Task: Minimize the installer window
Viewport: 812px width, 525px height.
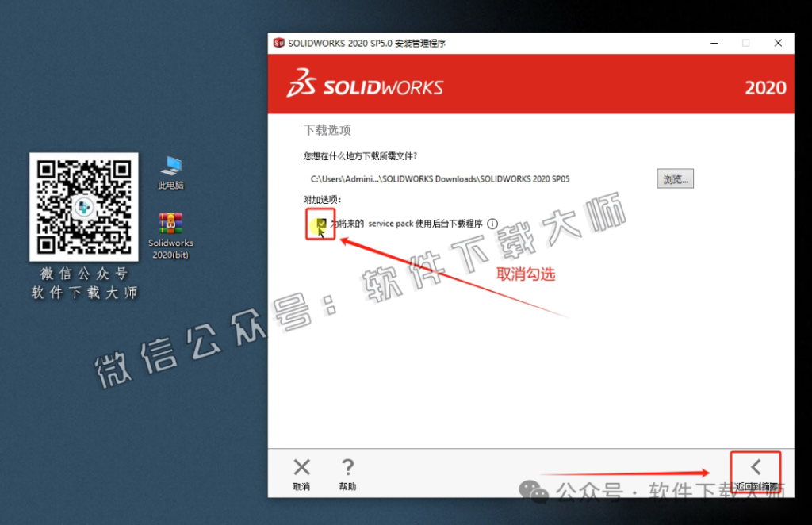Action: pyautogui.click(x=713, y=43)
